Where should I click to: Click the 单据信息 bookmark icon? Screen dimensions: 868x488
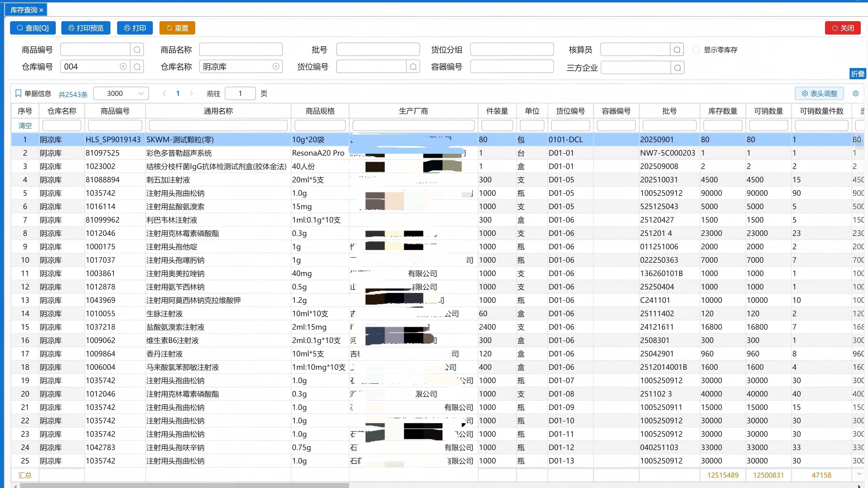[x=18, y=93]
